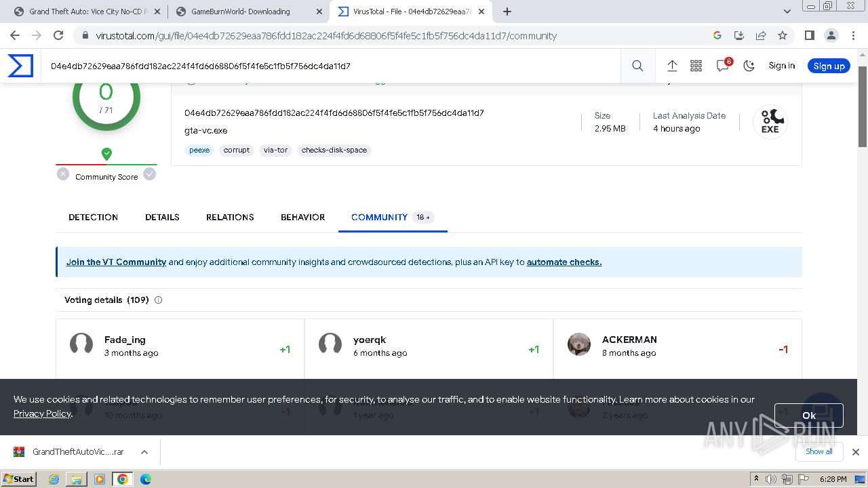Close the downloads bar
This screenshot has width=868, height=488.
pos(855,452)
